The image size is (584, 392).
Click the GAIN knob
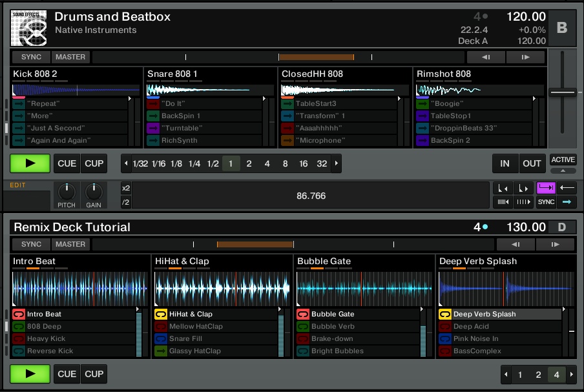[94, 192]
